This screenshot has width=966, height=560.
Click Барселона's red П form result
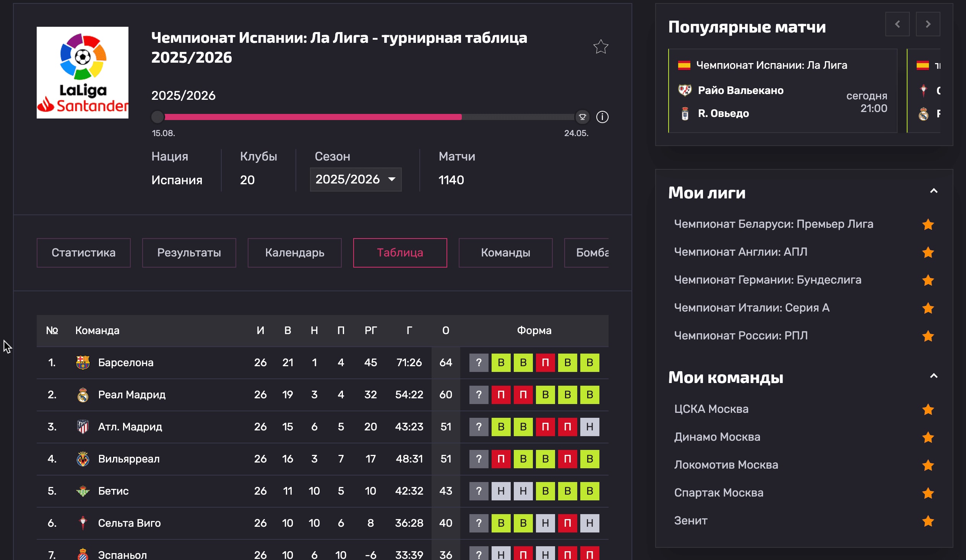point(545,363)
